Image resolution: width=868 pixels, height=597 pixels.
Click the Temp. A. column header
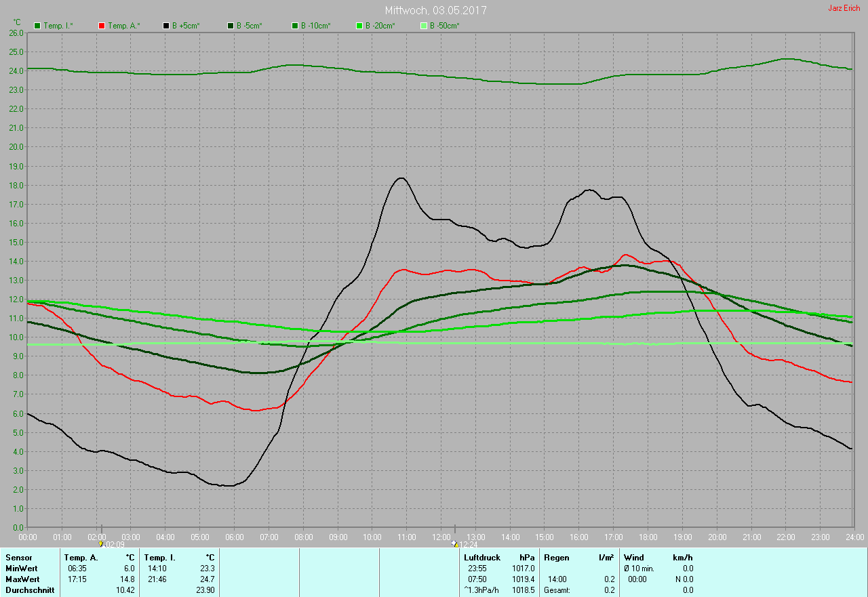[81, 558]
